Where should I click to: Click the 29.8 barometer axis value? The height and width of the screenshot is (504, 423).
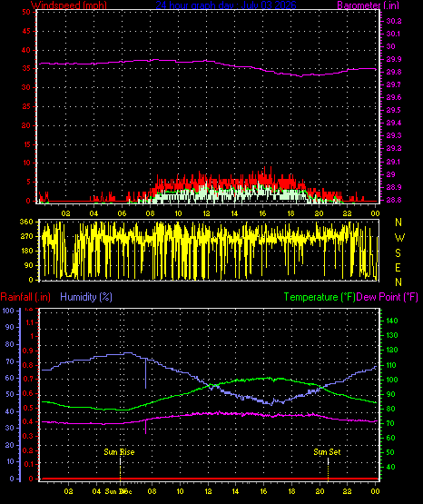point(394,72)
